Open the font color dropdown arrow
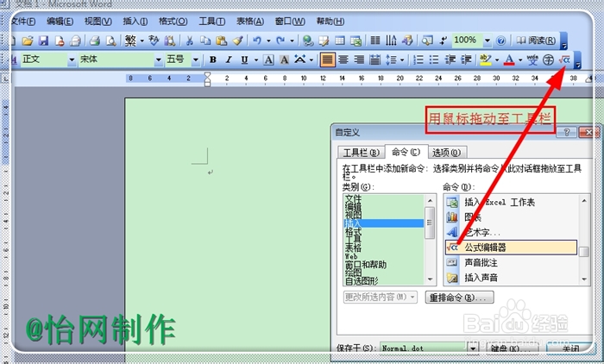604x364 pixels. 520,60
